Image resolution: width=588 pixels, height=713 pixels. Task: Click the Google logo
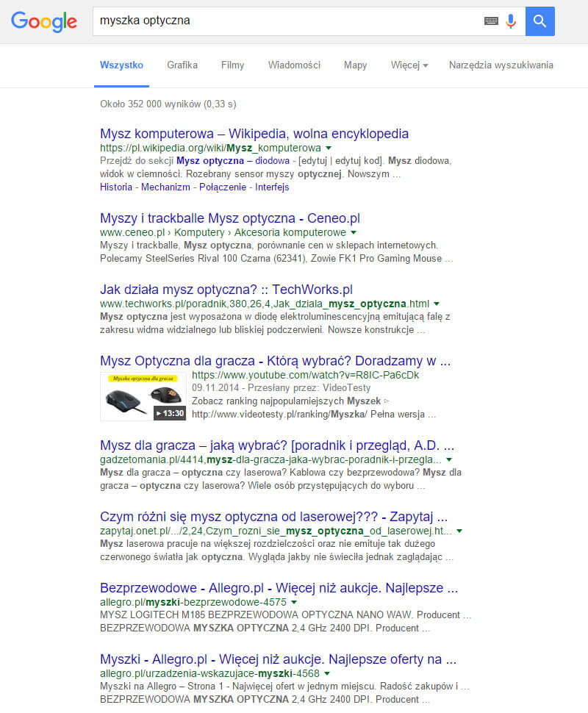pyautogui.click(x=44, y=22)
